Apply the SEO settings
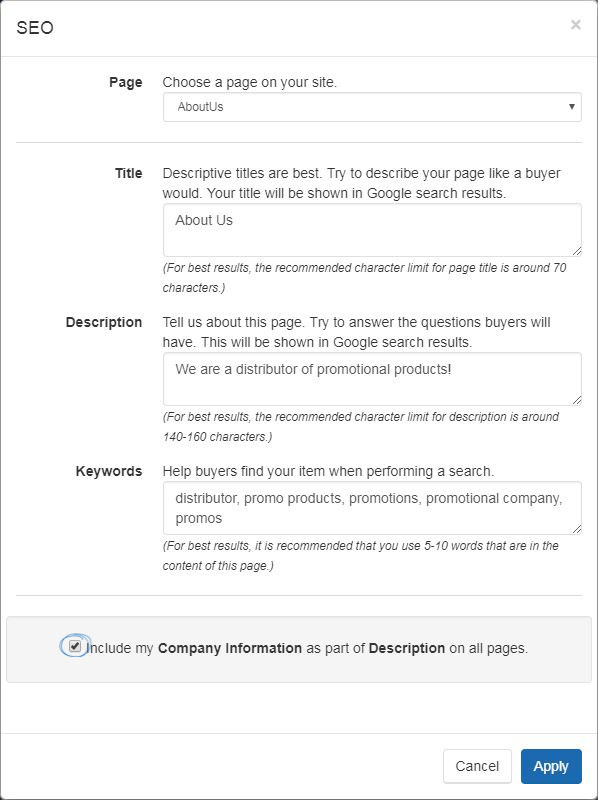The width and height of the screenshot is (598, 800). 551,766
